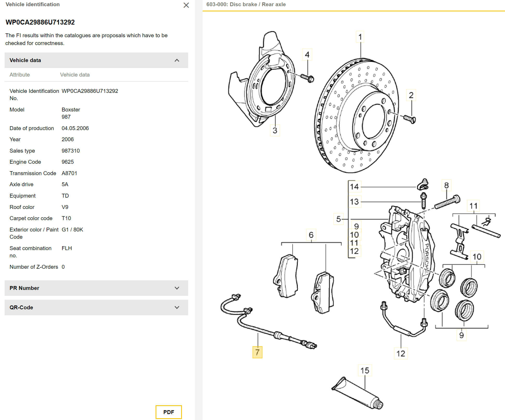Viewport: 505px width, 420px height.
Task: Click the PDF export button
Action: [169, 412]
